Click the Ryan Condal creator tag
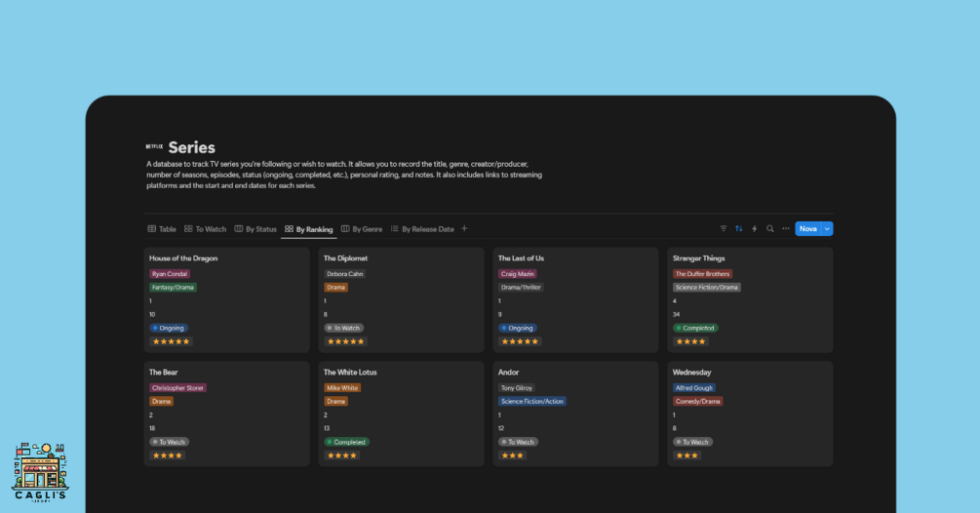 (170, 274)
